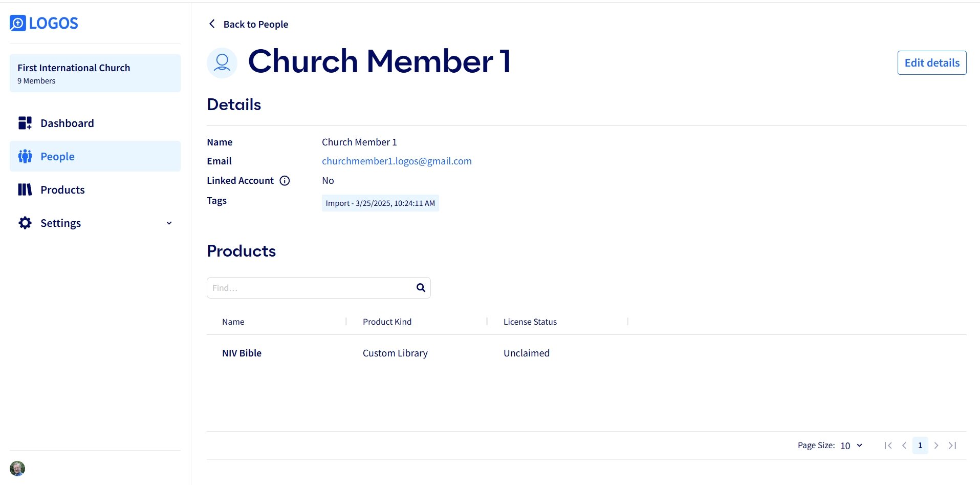Select page 1 in pagination
Viewport: 980px width, 485px height.
[920, 446]
